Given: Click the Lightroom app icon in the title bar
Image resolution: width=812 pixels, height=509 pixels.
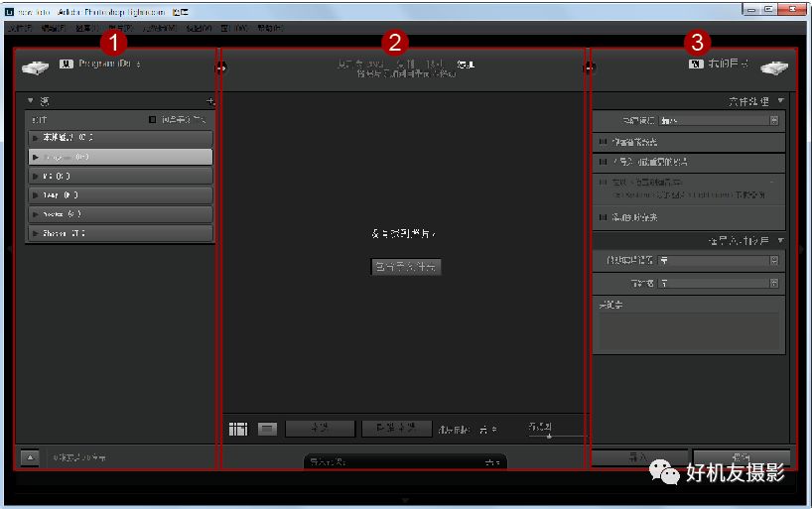Looking at the screenshot, I should [x=9, y=11].
